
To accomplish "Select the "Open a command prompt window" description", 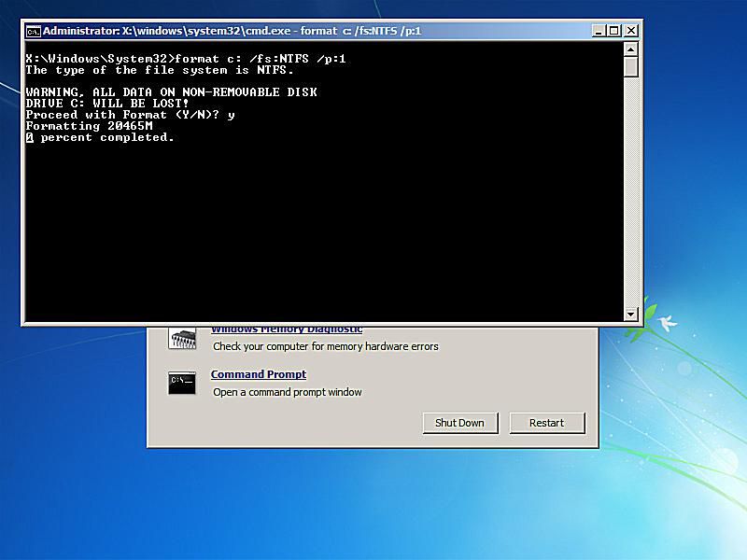I will pos(287,392).
